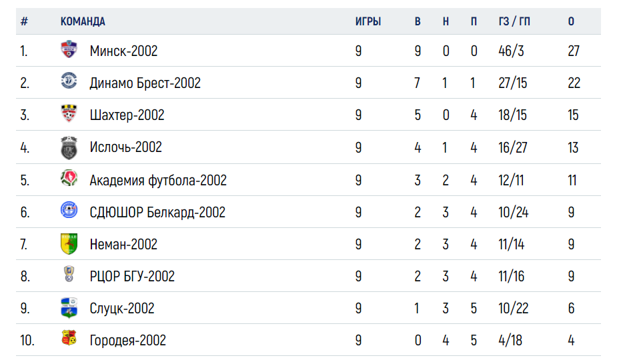Click the Динамо Брест-2002 crest icon

click(x=69, y=81)
